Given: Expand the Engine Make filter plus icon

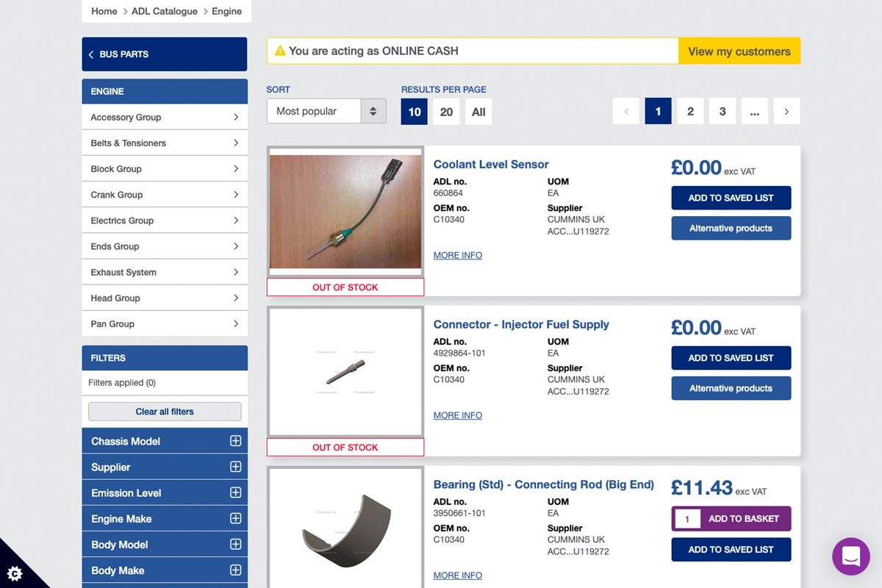Looking at the screenshot, I should coord(235,518).
